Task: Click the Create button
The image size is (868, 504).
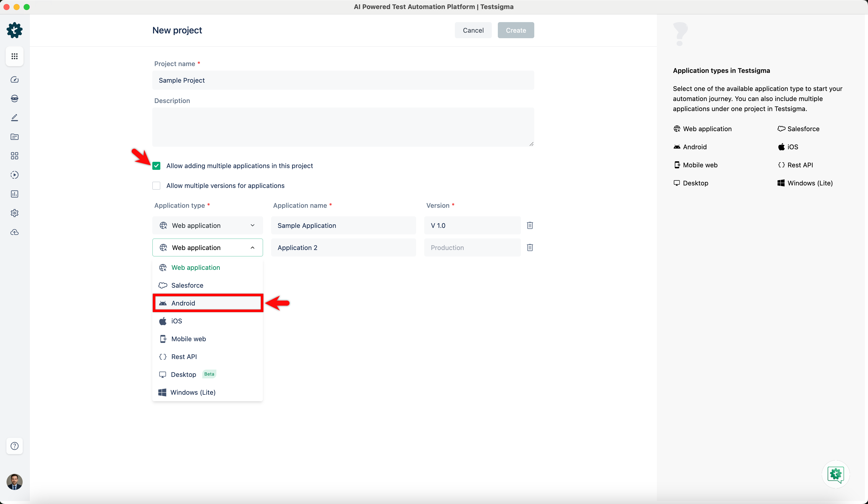Action: 516,30
